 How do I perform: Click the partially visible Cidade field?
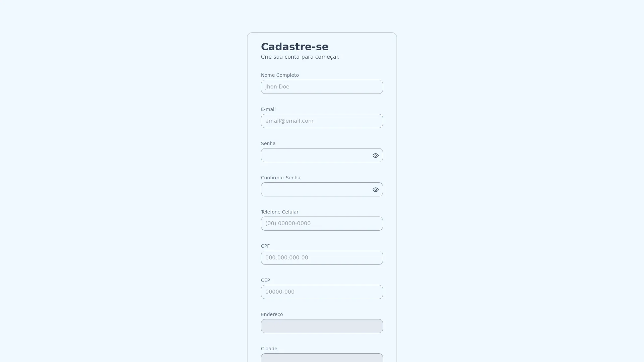(322, 358)
